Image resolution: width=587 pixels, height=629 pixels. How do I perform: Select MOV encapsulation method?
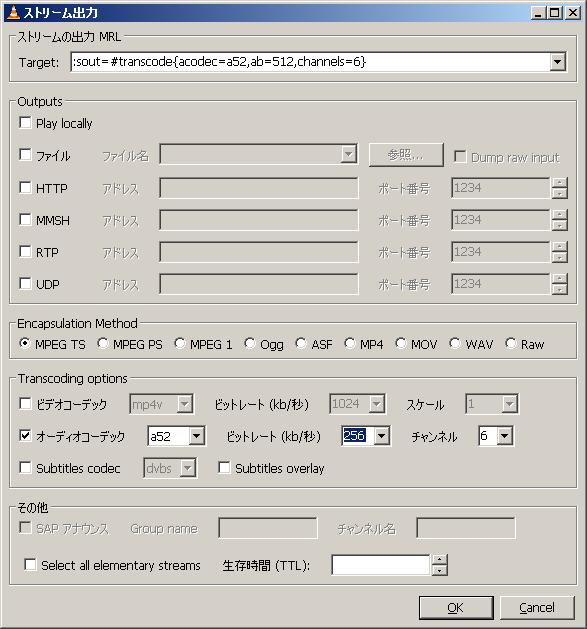(x=401, y=343)
